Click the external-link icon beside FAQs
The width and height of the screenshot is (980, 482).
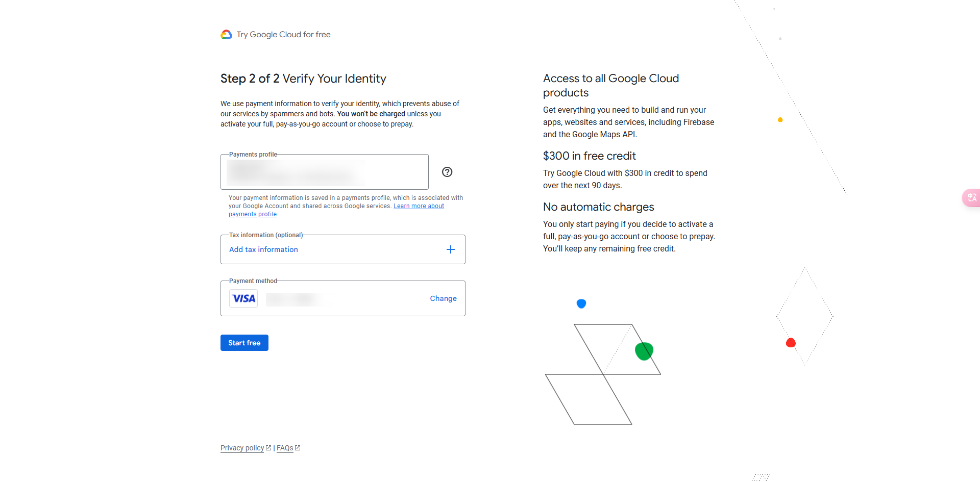(298, 448)
